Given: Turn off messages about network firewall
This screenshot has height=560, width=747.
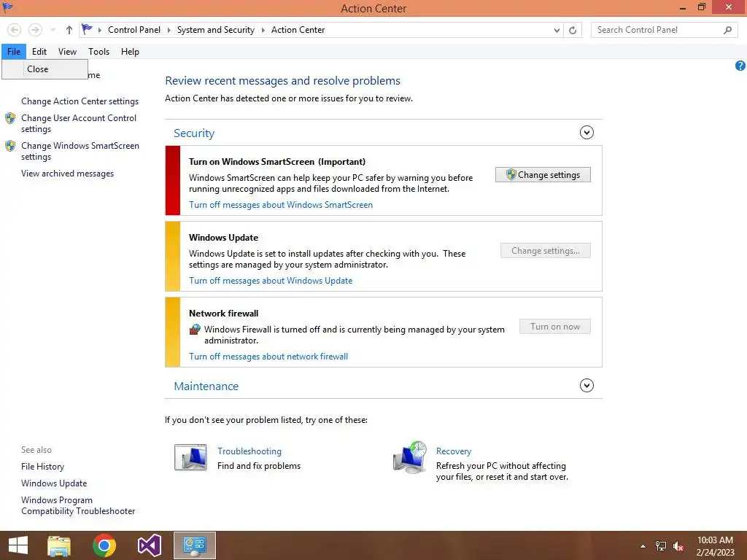Looking at the screenshot, I should (268, 357).
